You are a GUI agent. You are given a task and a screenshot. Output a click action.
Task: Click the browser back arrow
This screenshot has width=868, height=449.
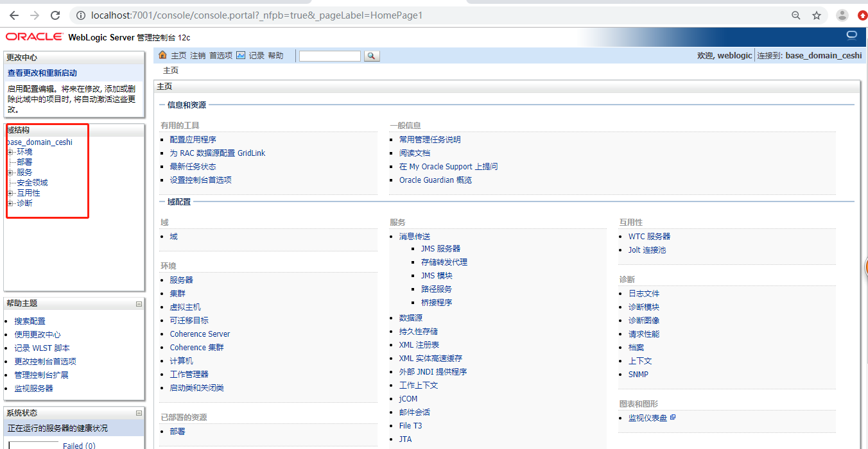point(14,15)
